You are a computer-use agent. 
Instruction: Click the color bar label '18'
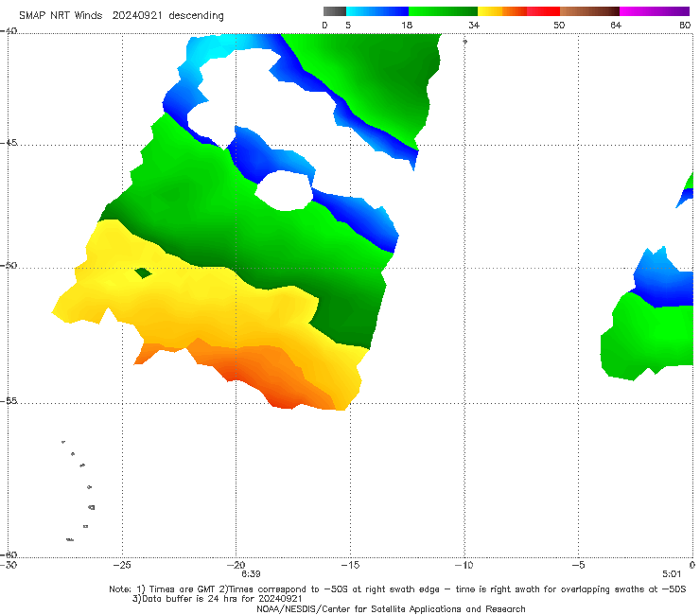coord(407,25)
